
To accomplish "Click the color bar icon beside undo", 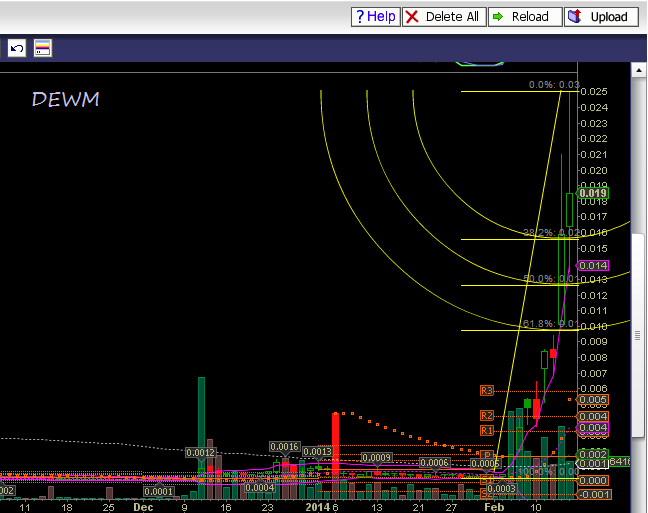I will point(42,48).
